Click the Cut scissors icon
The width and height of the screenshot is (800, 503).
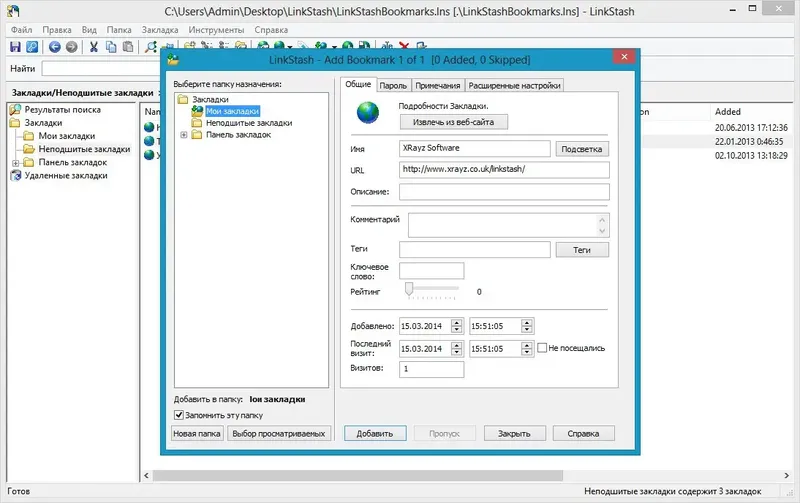[x=93, y=47]
